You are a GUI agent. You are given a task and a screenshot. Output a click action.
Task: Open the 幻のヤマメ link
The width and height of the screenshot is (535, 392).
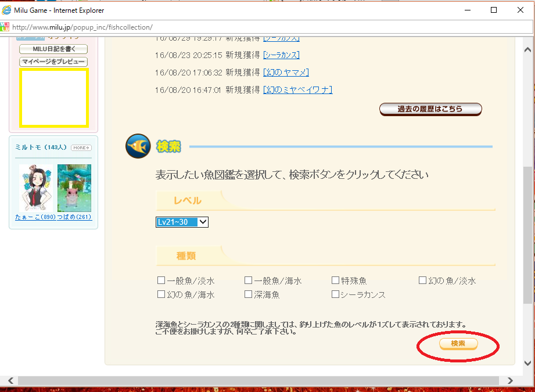tap(286, 73)
